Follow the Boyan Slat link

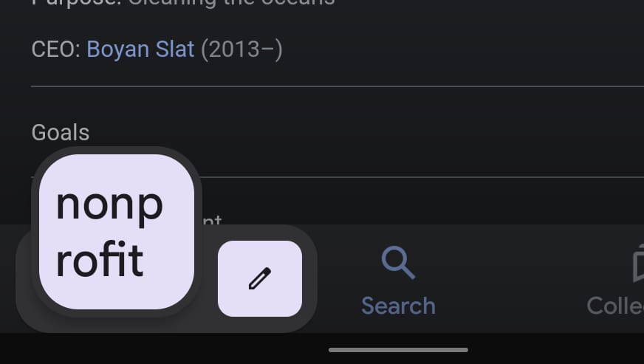point(140,49)
